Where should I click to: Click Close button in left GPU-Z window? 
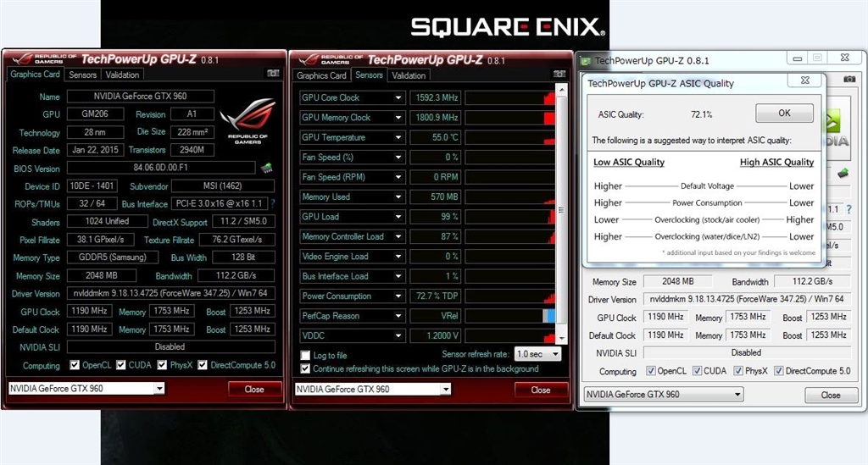point(254,390)
